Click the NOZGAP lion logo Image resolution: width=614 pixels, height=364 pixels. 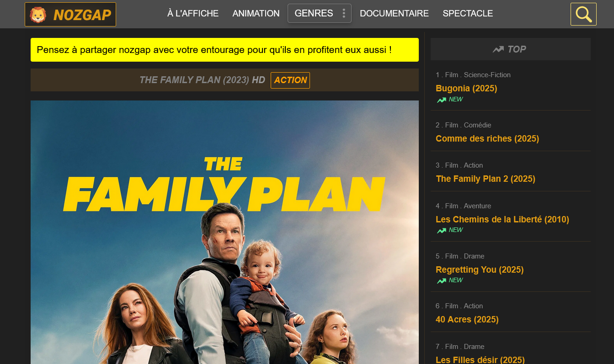[70, 15]
